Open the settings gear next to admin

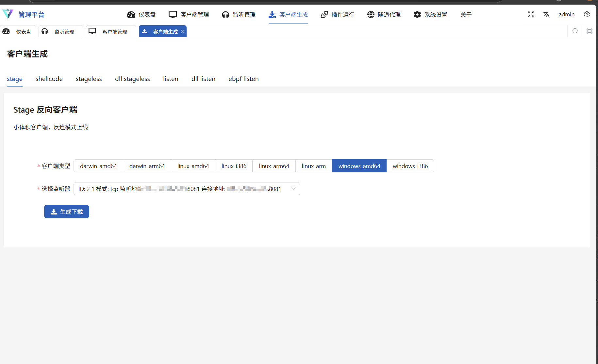click(587, 14)
